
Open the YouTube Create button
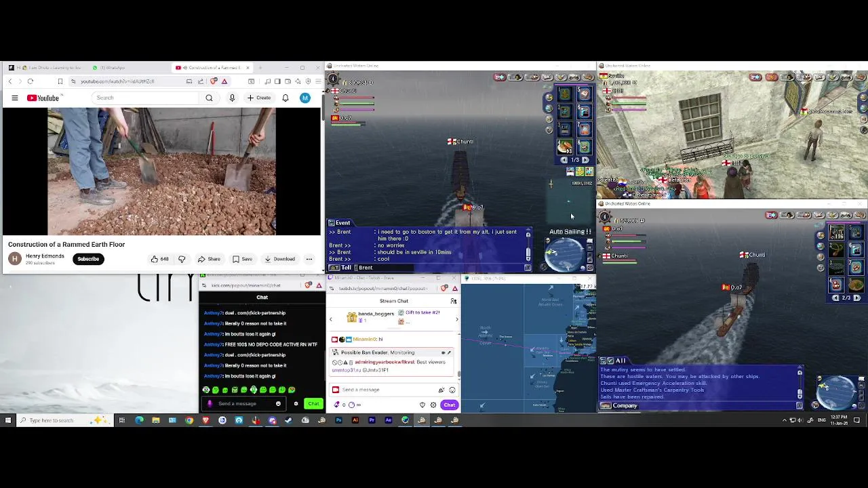point(259,98)
